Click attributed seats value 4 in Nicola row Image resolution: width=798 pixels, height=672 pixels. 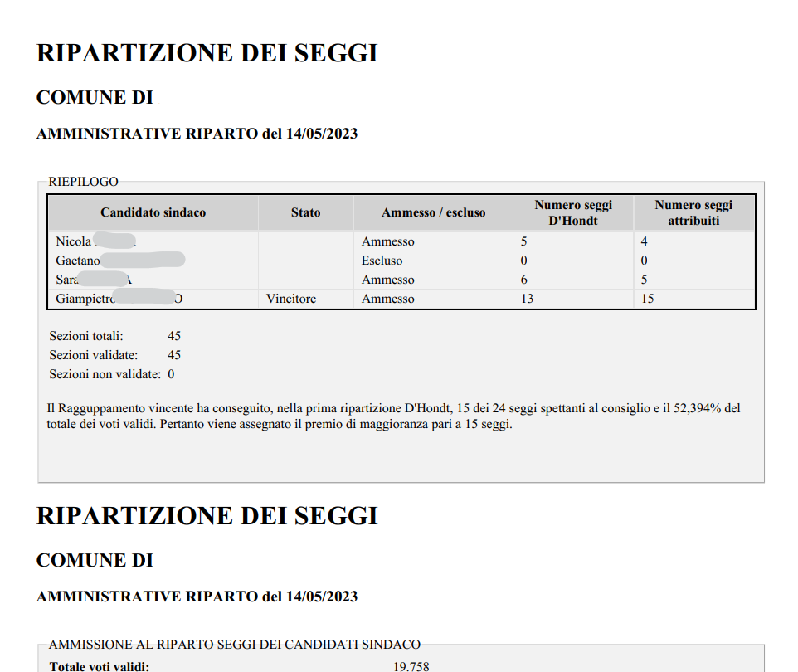click(645, 241)
